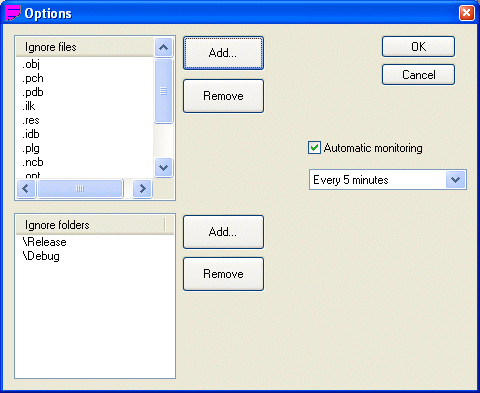Screen dimensions: 480x393
Task: Add a new ignored file extension
Action: tap(223, 53)
